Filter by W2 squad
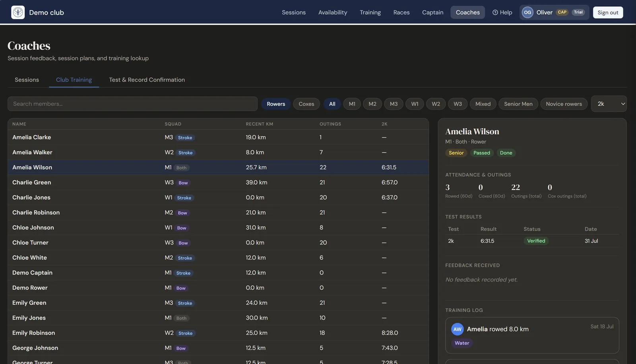 click(x=436, y=104)
